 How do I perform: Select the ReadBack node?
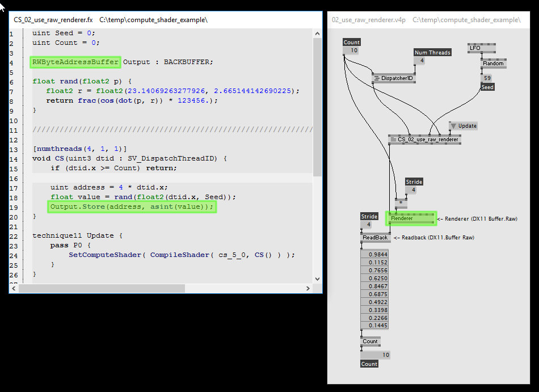point(375,238)
